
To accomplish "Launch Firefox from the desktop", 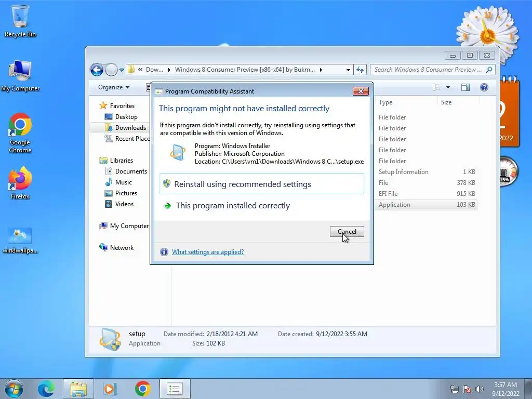I will (20, 182).
